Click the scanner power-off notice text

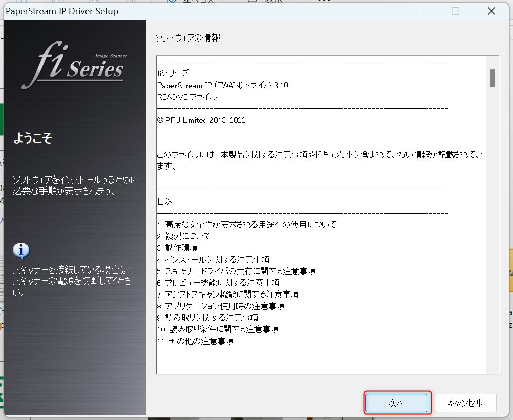(x=72, y=280)
